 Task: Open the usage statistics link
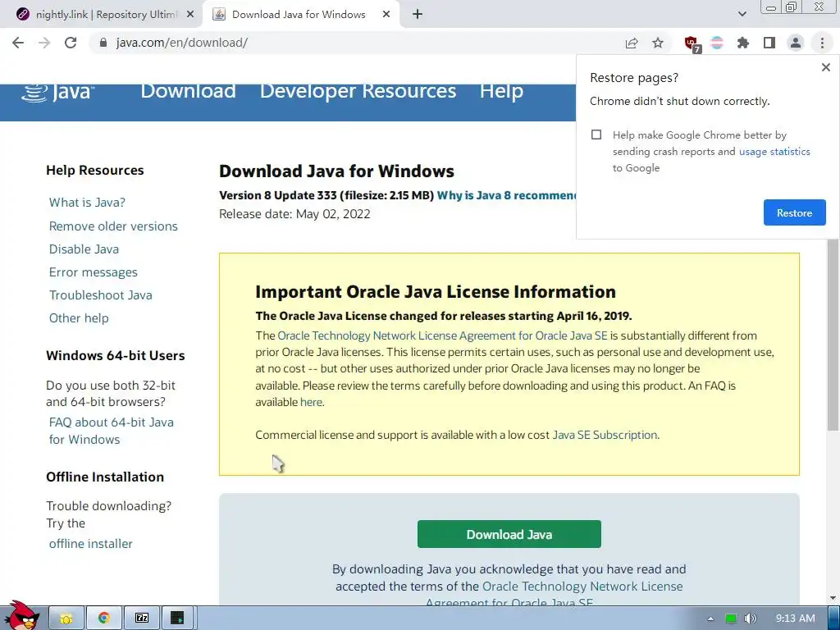(774, 152)
